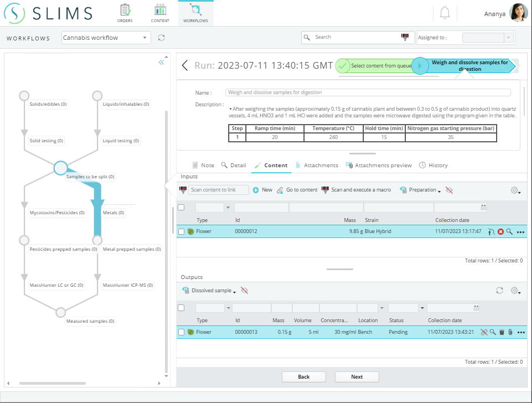Collapse the workflow diagram panel with the double chevron
Screen dimensions: 532x403
pyautogui.click(x=161, y=62)
